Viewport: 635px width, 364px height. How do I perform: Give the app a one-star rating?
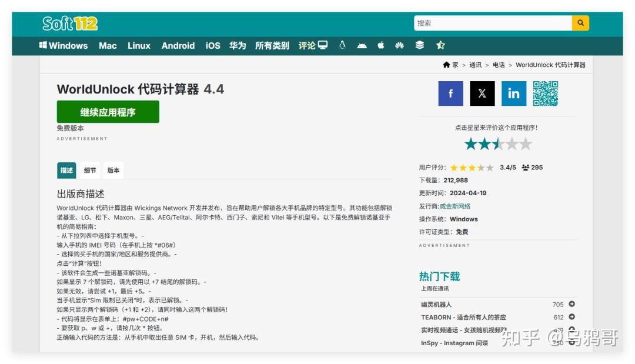point(471,143)
